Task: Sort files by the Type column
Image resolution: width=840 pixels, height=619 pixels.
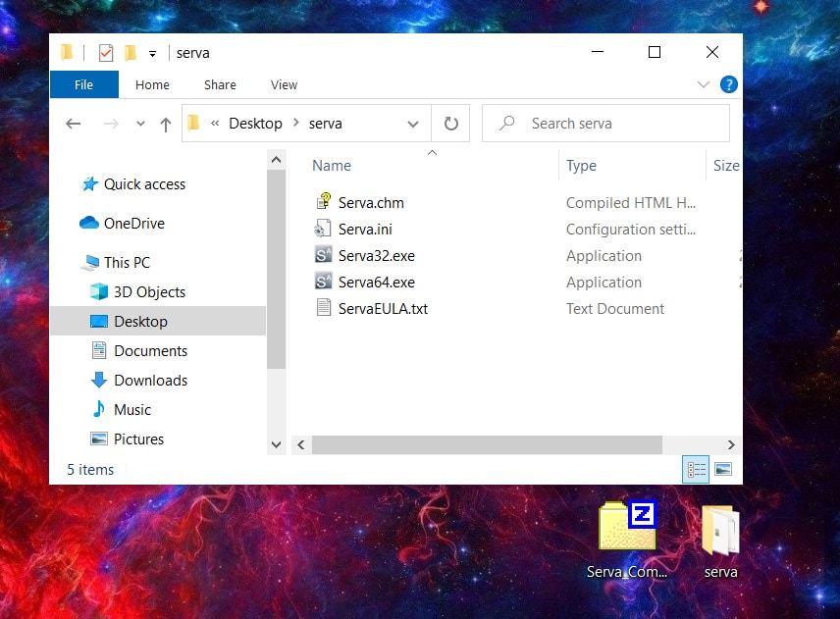Action: point(581,166)
